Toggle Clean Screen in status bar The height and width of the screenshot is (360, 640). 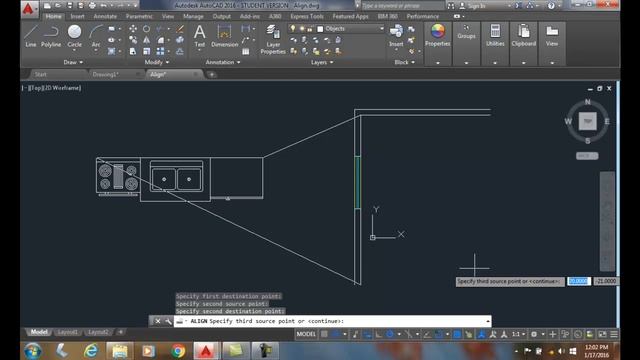pos(602,334)
